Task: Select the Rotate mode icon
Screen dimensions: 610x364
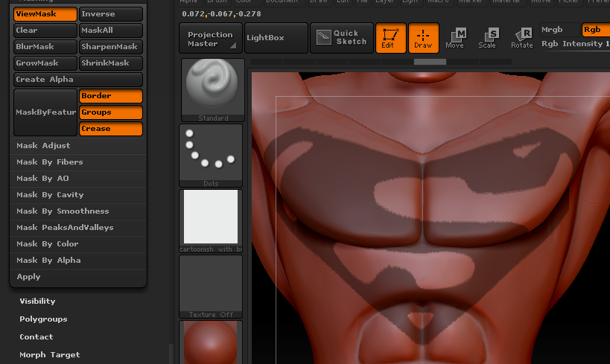Action: pyautogui.click(x=521, y=38)
